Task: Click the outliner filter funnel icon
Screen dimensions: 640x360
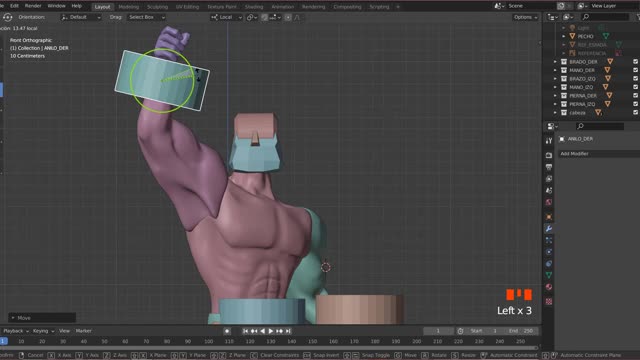Action: 637,17
